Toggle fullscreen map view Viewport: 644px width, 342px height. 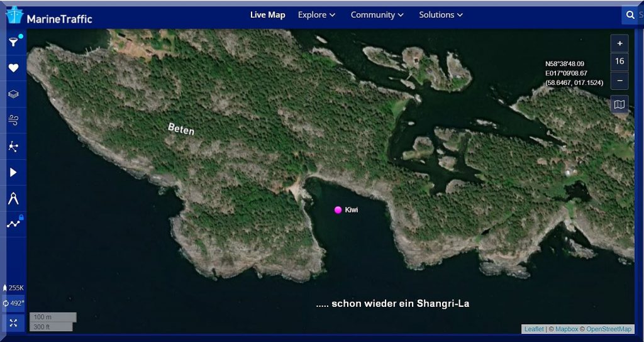point(13,323)
